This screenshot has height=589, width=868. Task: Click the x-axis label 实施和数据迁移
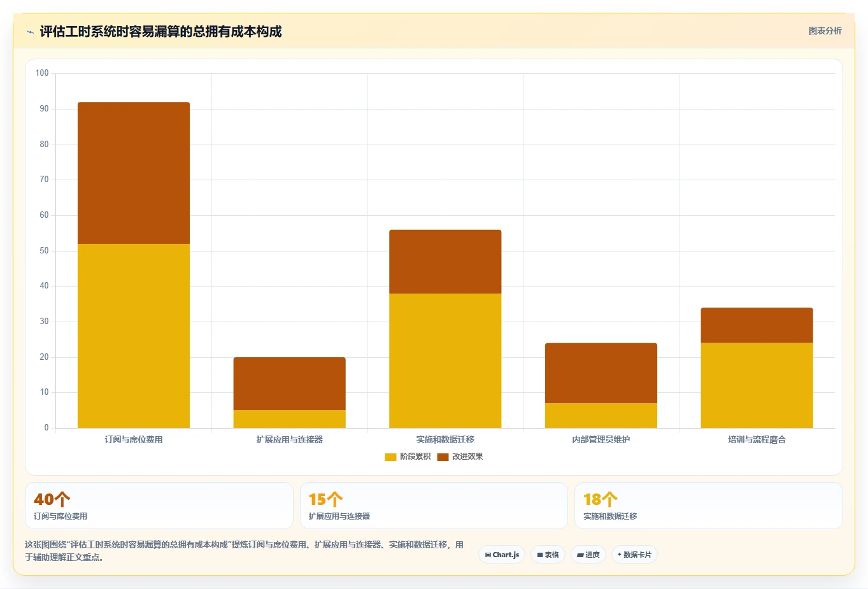pos(445,439)
